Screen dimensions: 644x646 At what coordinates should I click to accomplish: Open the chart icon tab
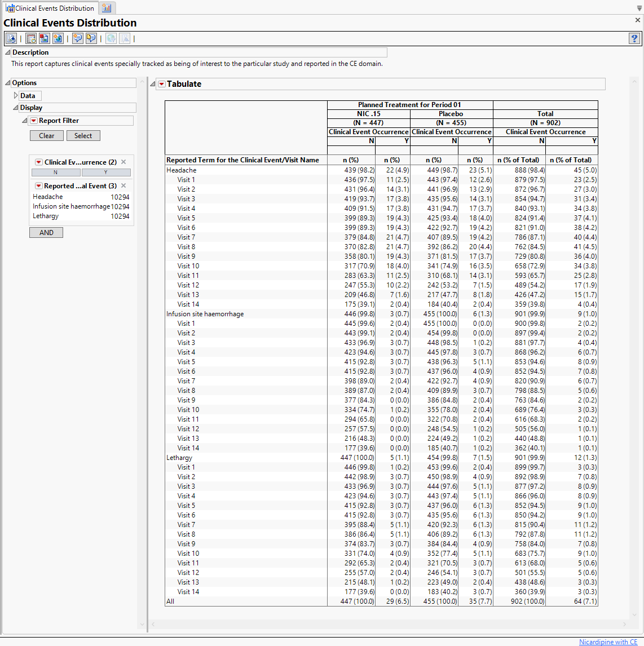coord(107,8)
